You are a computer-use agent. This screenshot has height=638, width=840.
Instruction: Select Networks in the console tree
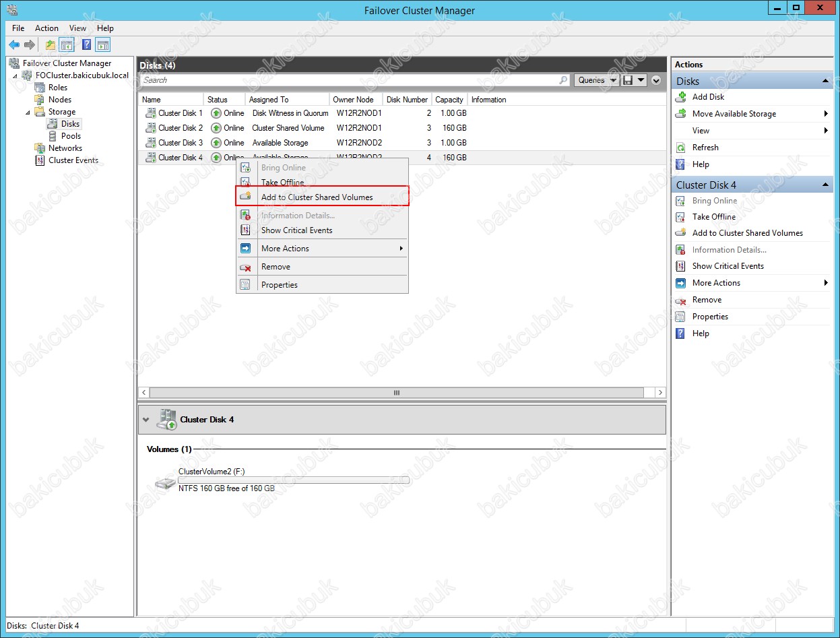pos(65,148)
